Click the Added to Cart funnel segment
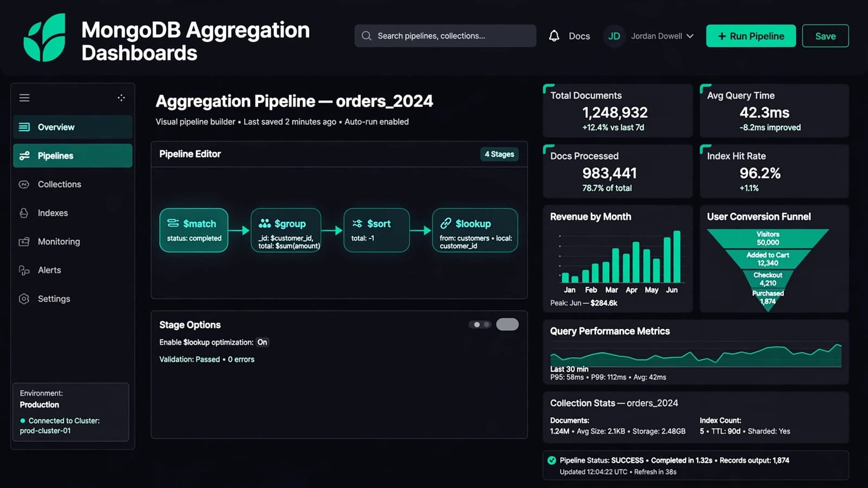The width and height of the screenshot is (868, 488). coord(768,259)
